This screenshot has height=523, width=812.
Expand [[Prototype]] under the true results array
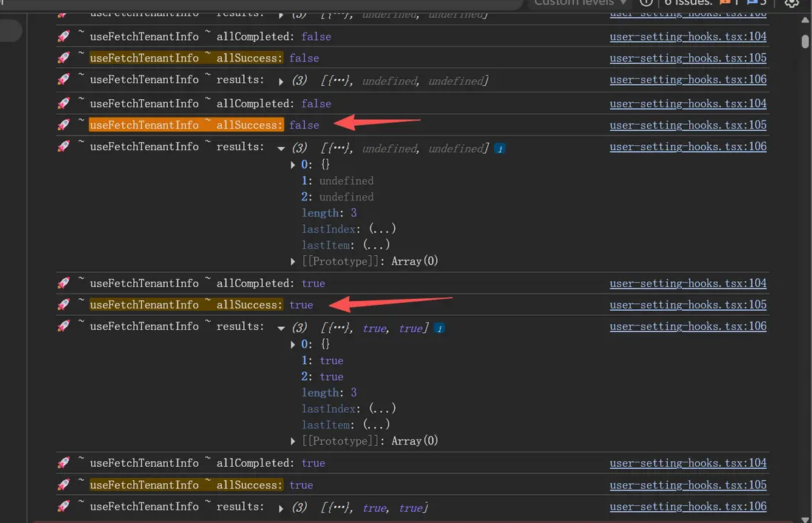pos(294,441)
